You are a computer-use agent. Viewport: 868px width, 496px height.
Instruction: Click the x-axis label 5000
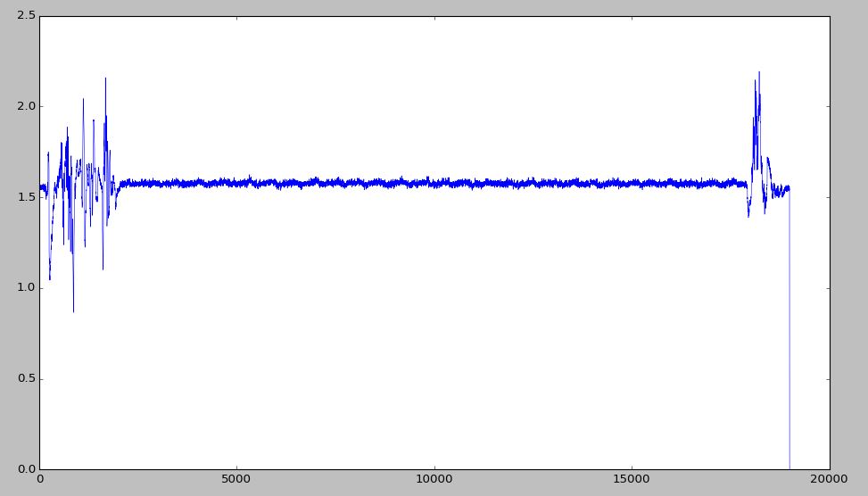click(237, 479)
